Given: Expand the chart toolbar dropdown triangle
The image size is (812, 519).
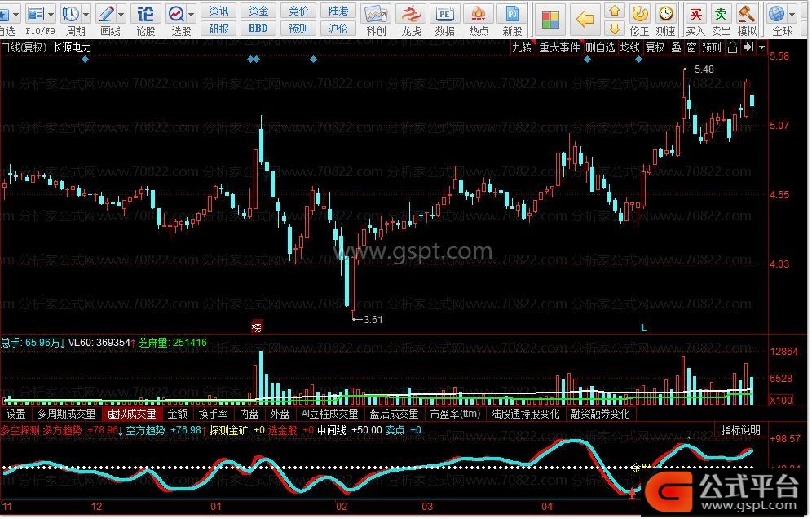Looking at the screenshot, I should pos(761,47).
